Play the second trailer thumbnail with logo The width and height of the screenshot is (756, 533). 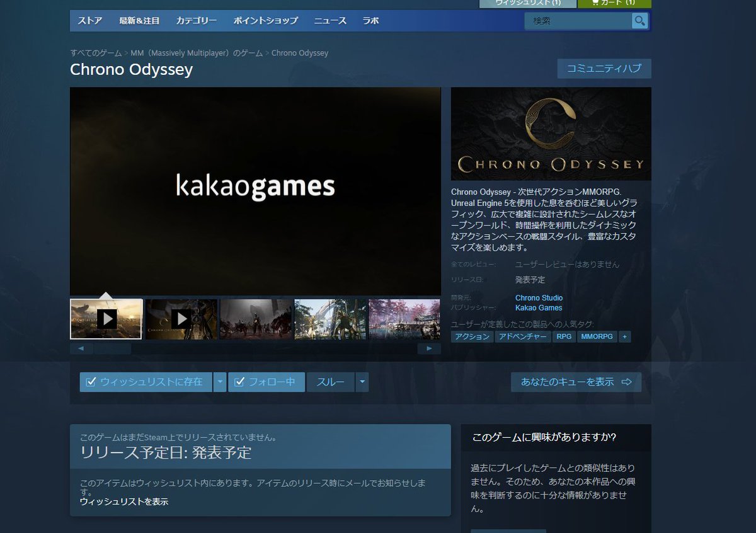click(181, 319)
